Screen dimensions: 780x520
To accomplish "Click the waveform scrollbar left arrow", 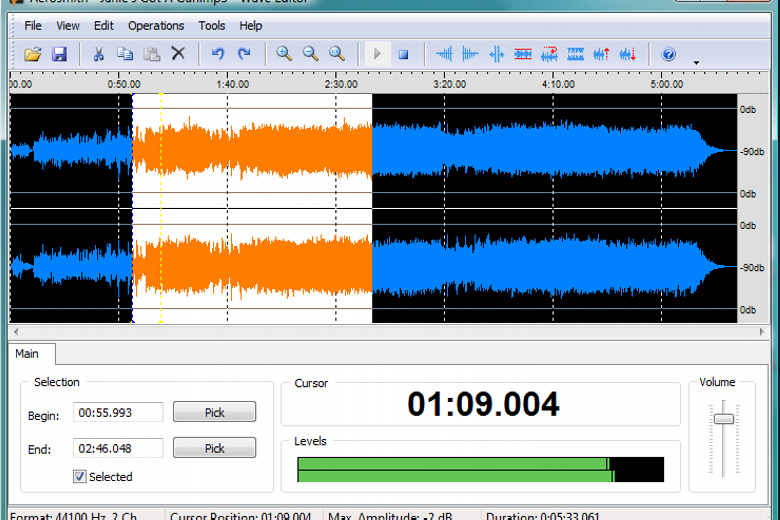I will [x=16, y=331].
